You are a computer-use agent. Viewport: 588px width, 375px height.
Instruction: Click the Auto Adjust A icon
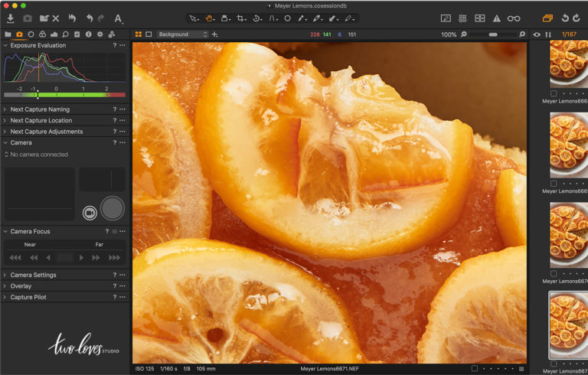click(118, 18)
